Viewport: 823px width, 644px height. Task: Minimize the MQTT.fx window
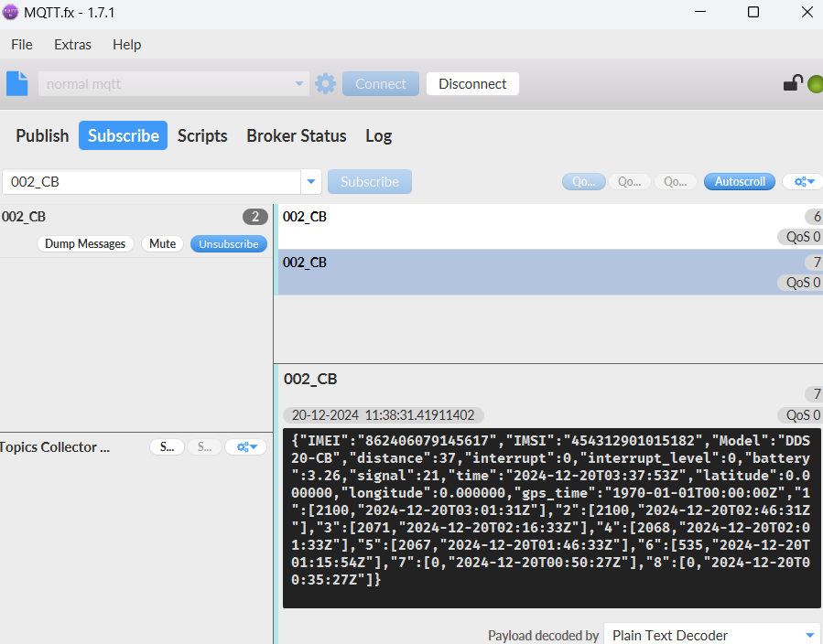pos(700,12)
